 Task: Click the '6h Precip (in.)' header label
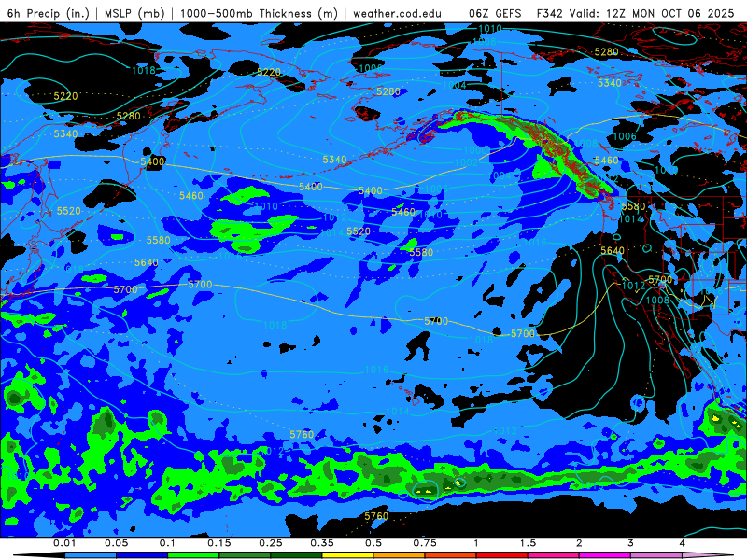[49, 13]
